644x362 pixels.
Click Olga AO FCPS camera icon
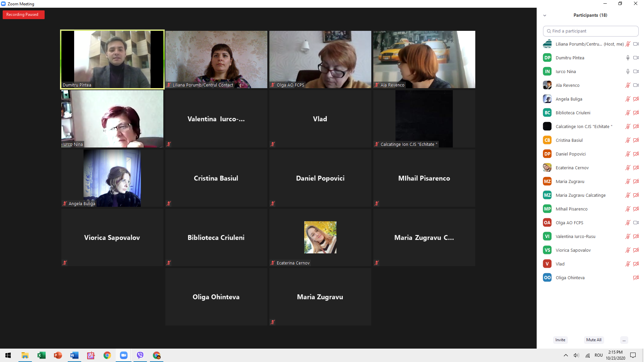click(x=636, y=223)
